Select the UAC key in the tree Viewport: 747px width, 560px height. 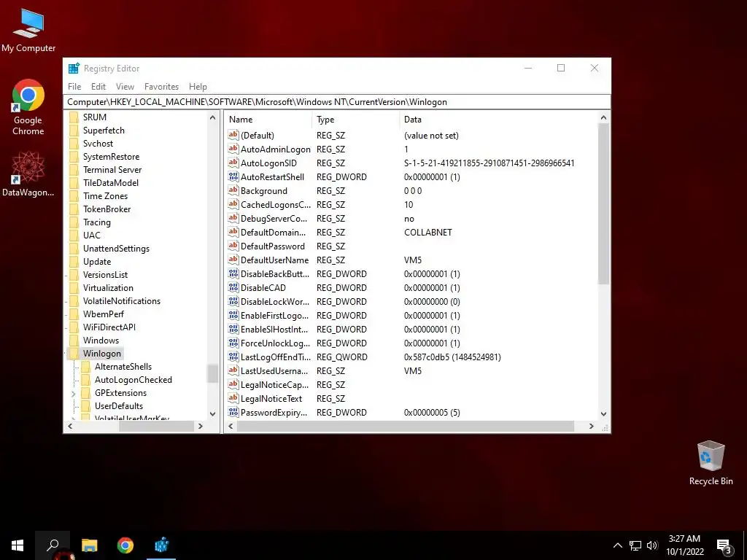click(x=91, y=236)
